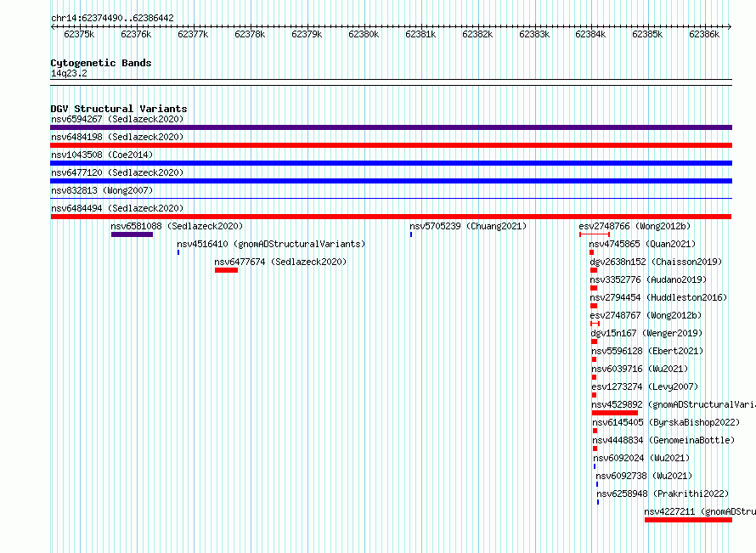Click the red nsv4227211 variant bar

[689, 520]
